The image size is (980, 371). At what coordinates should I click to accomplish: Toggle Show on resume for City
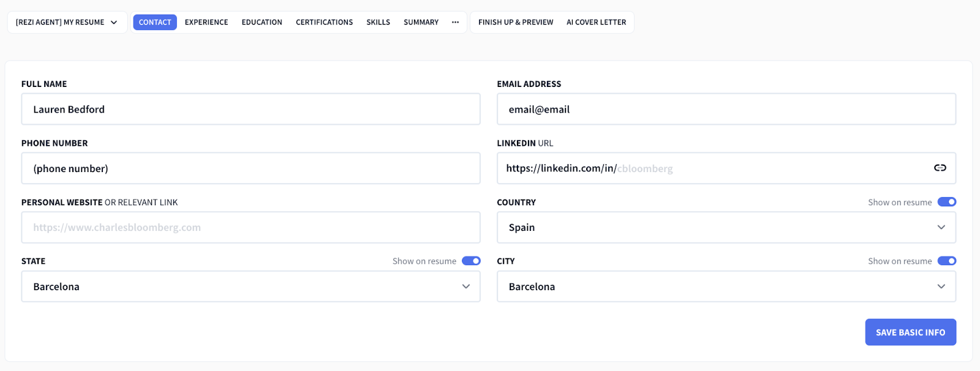tap(947, 261)
